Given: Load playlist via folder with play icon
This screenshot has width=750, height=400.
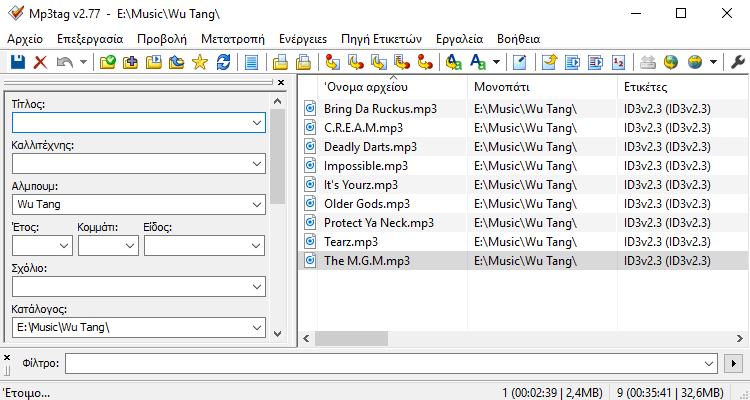Looking at the screenshot, I should 154,62.
